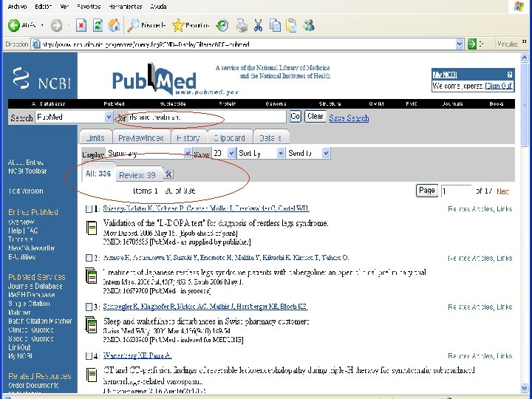532x399 pixels.
Task: Open abstract icon for cabergoline article
Action: (92, 276)
